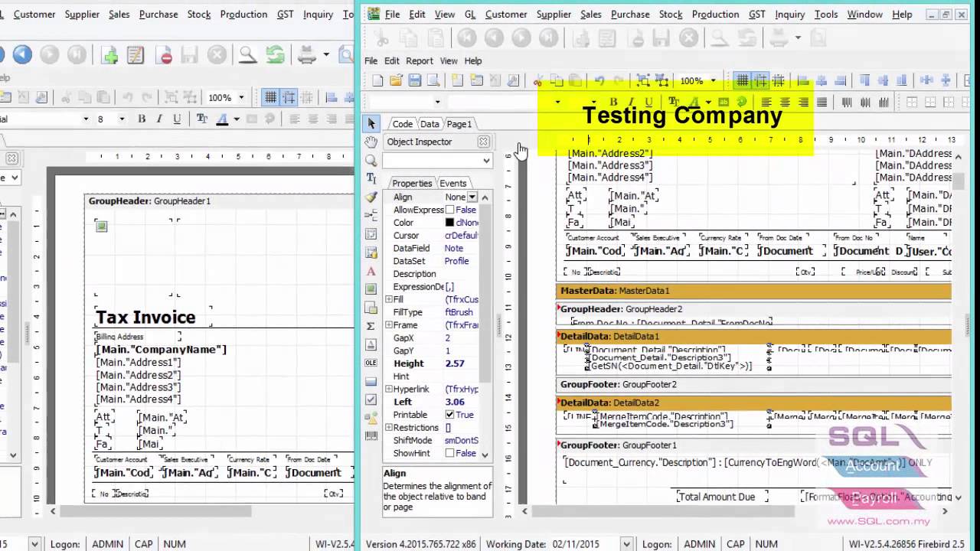980x551 pixels.
Task: Toggle Align to Grid in left designer
Action: (x=289, y=97)
